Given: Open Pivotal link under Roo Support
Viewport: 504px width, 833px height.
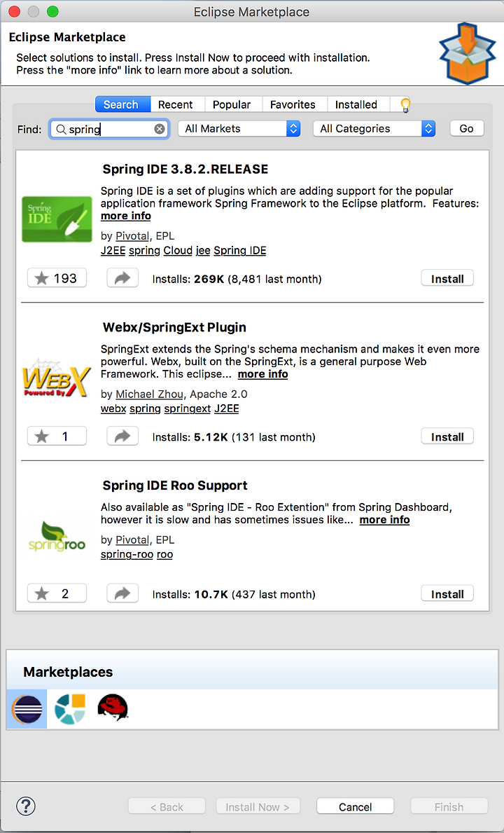Looking at the screenshot, I should point(132,539).
